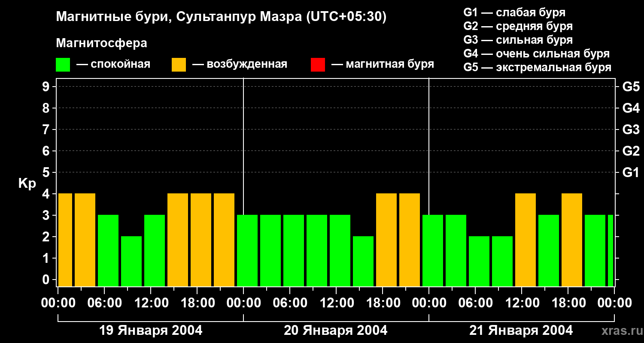Click the green 'спокойная' legend swatch
This screenshot has width=644, height=343.
click(63, 65)
